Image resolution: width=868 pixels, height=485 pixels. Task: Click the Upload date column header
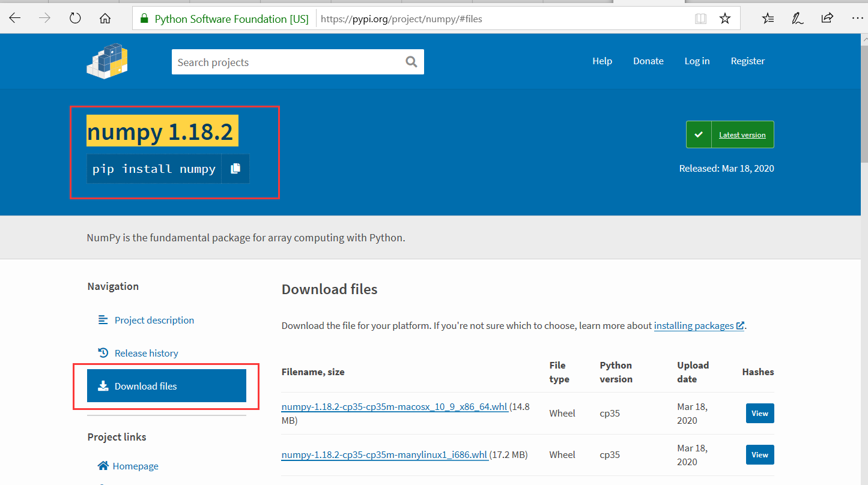(x=693, y=372)
